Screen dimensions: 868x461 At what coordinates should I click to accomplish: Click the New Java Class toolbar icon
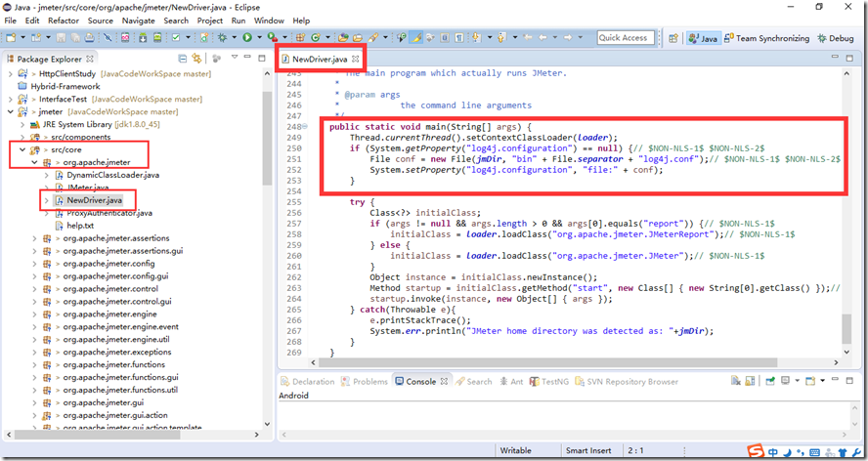pos(316,38)
